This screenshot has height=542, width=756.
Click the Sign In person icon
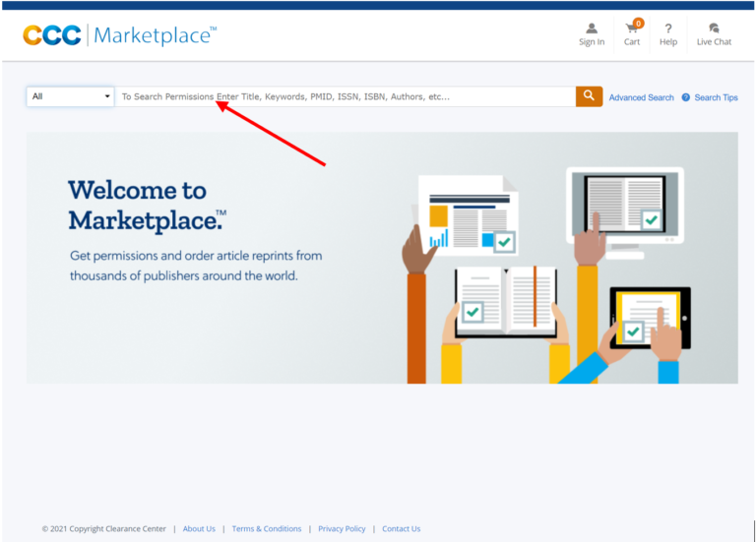click(x=592, y=29)
